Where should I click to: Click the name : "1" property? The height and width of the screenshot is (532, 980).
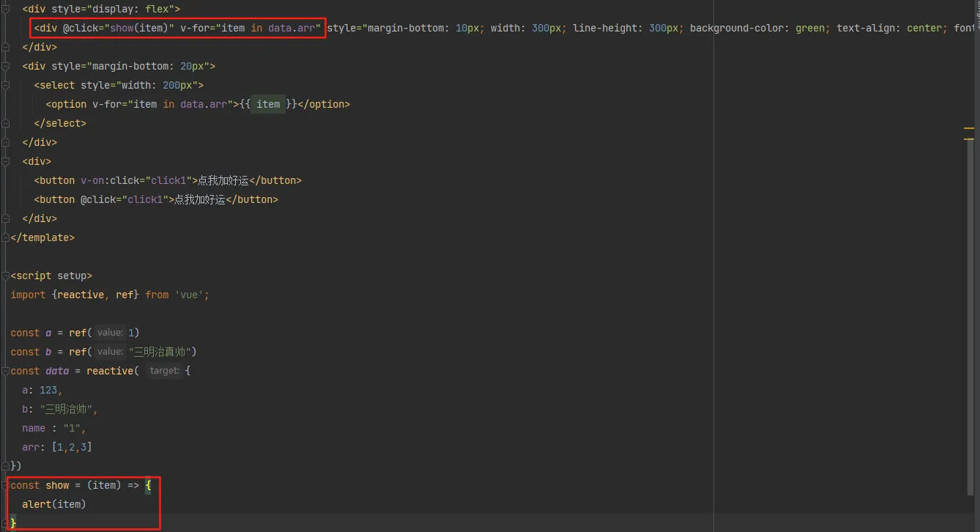point(54,428)
